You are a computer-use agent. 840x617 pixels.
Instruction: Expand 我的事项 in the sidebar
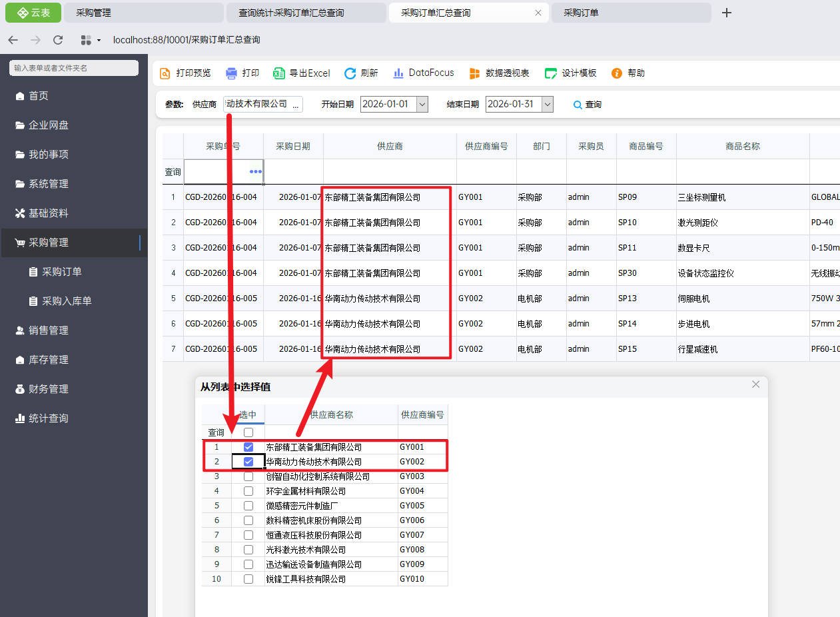tap(74, 155)
